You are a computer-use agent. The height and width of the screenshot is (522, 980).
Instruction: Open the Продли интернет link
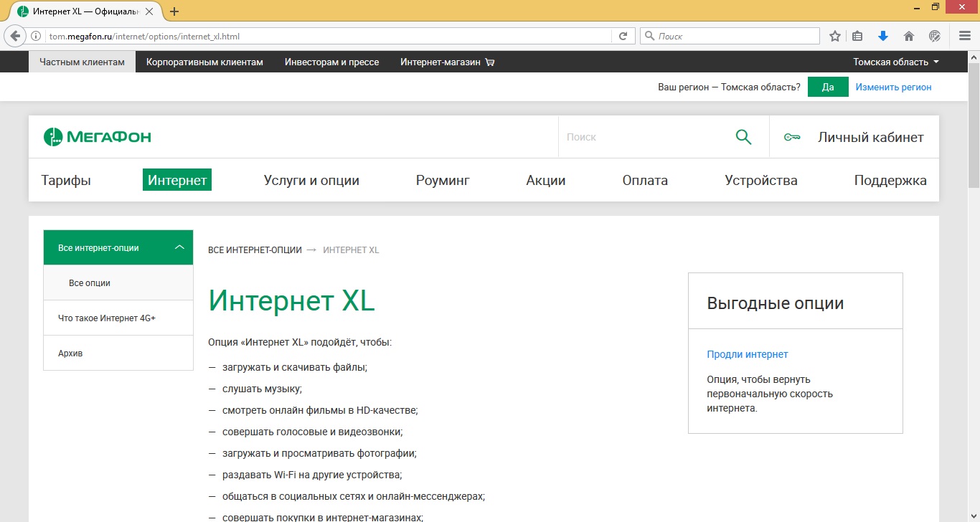tap(747, 354)
